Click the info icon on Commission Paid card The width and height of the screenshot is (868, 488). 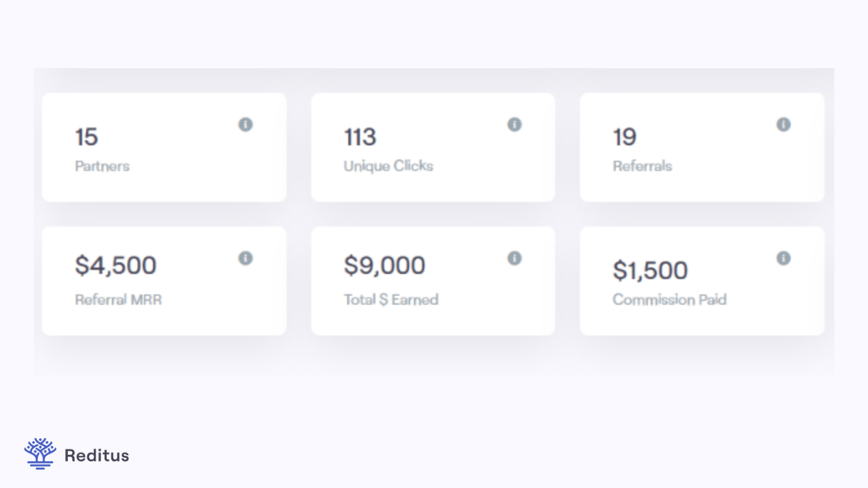point(783,259)
